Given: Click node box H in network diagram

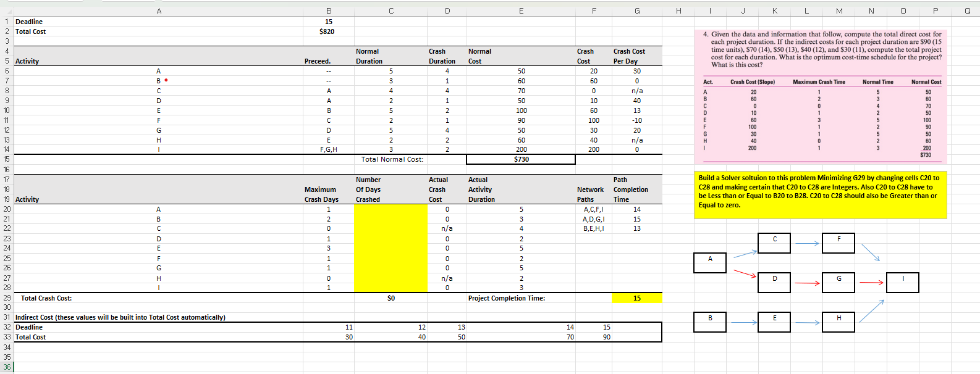Looking at the screenshot, I should coord(838,322).
